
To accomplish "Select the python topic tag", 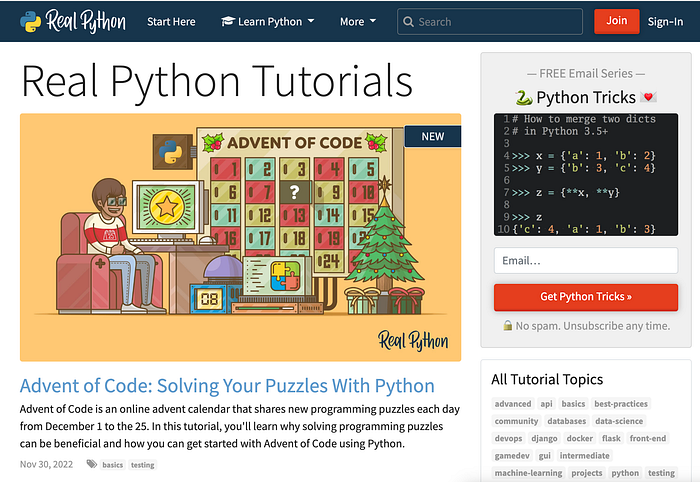I will (x=625, y=473).
